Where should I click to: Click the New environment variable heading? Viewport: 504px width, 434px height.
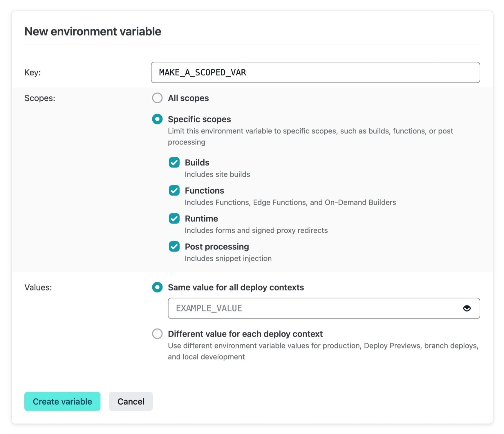(x=93, y=31)
